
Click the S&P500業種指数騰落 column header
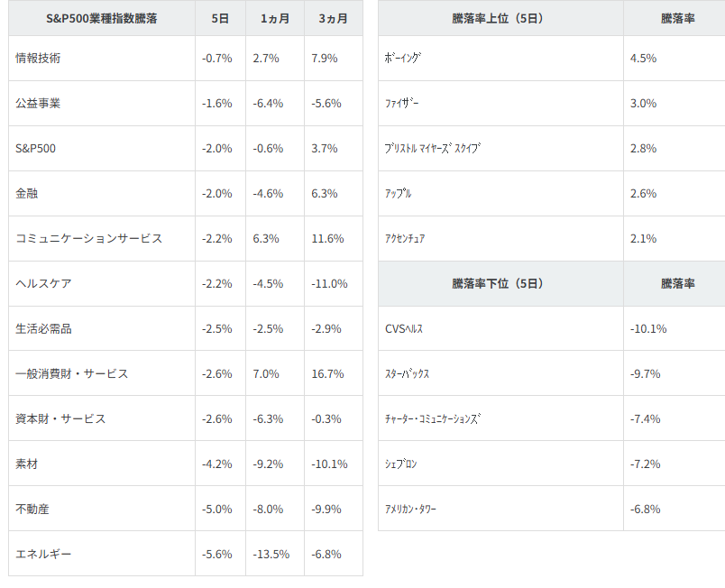(101, 18)
